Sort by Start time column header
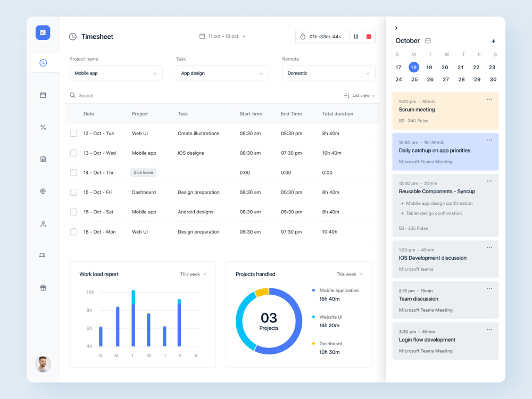The height and width of the screenshot is (399, 532). tap(251, 114)
